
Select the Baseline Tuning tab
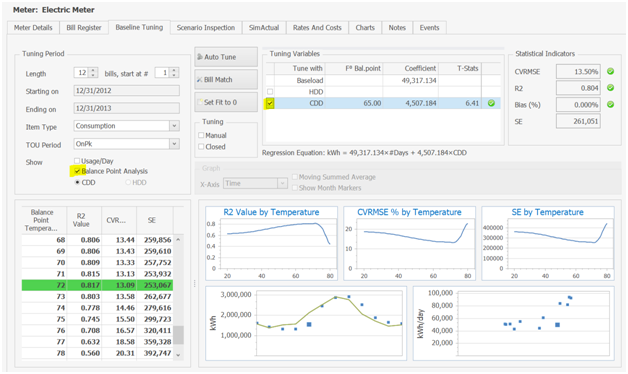[x=139, y=27]
